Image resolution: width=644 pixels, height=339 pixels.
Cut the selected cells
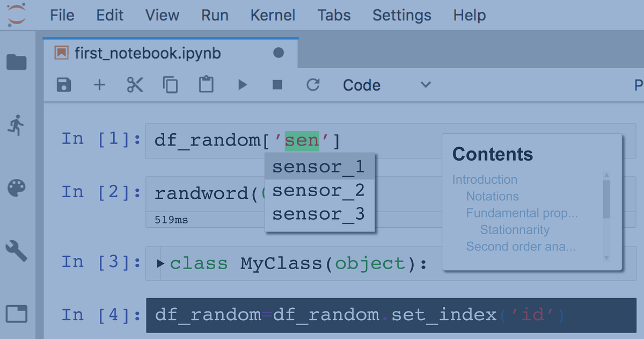pos(135,85)
